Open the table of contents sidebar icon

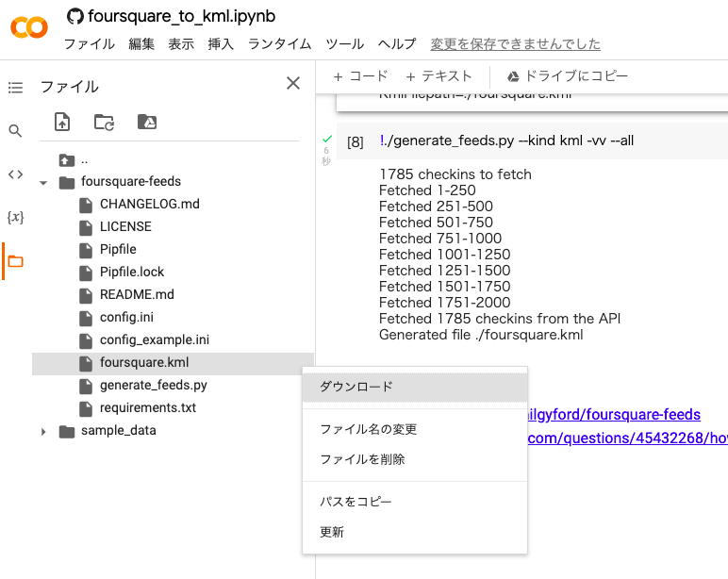[x=15, y=88]
